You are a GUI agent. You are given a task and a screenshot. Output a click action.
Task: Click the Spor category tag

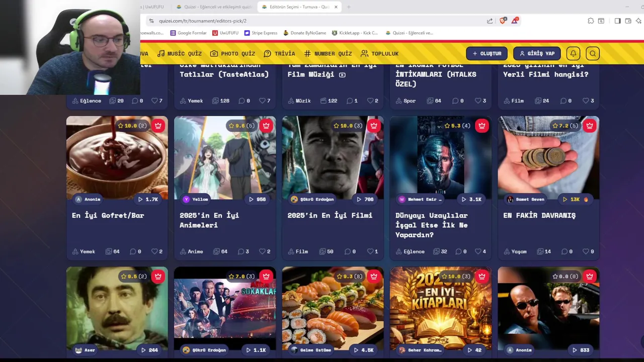406,101
